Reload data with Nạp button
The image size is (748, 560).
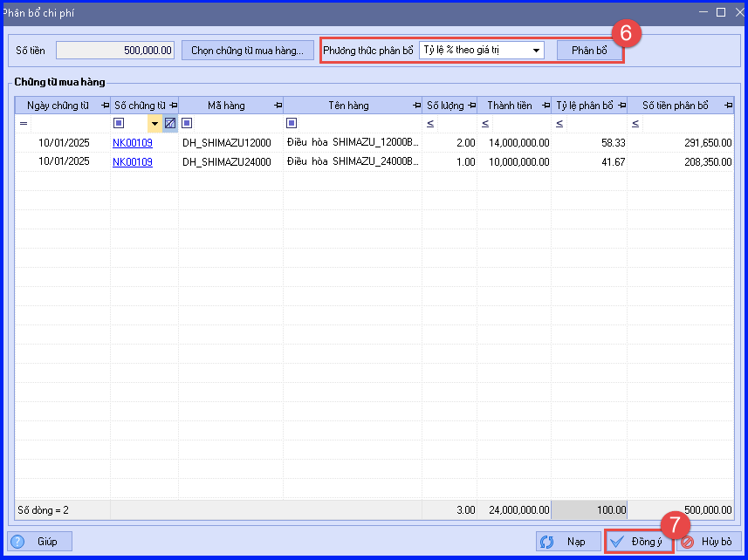(x=568, y=542)
